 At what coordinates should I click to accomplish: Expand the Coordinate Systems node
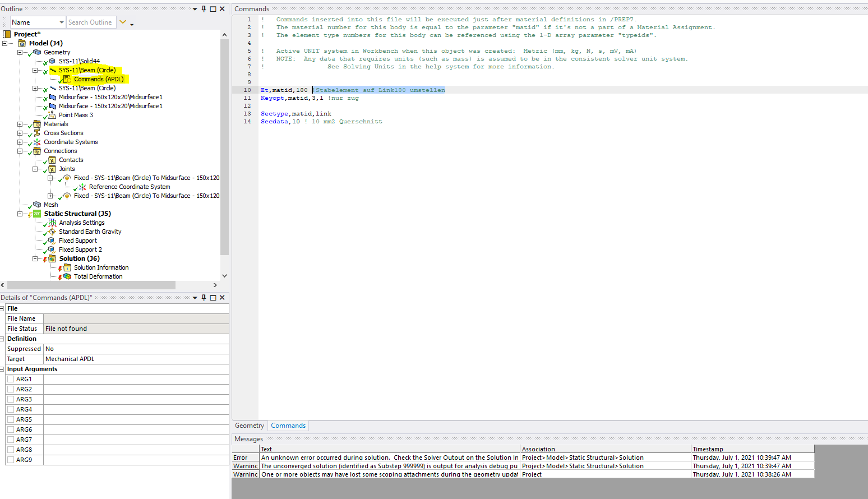(20, 142)
